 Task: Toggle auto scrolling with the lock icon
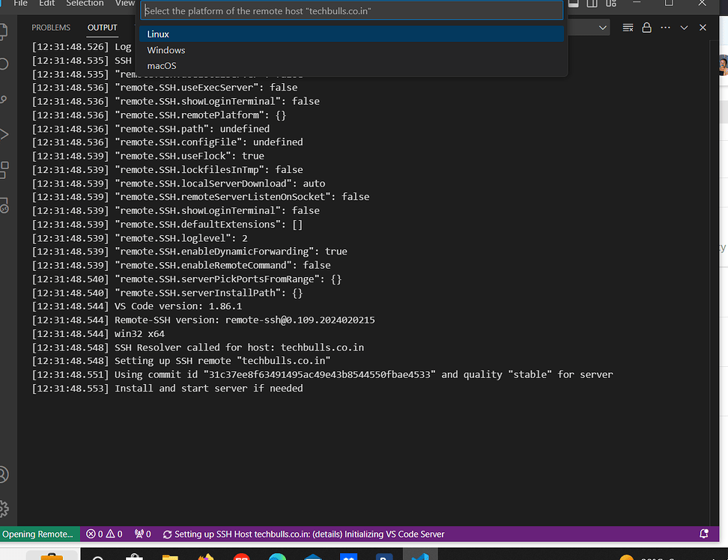[646, 27]
